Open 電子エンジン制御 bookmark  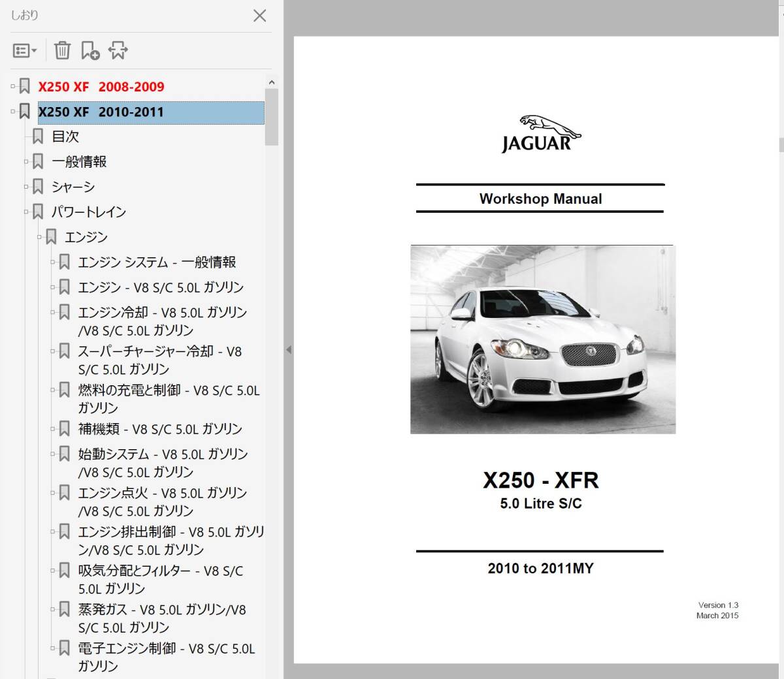point(167,657)
